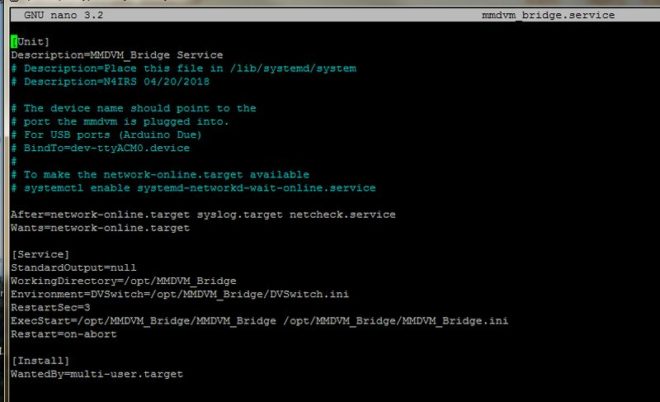
Task: Click the 'The device name should point' comment
Action: pos(133,108)
